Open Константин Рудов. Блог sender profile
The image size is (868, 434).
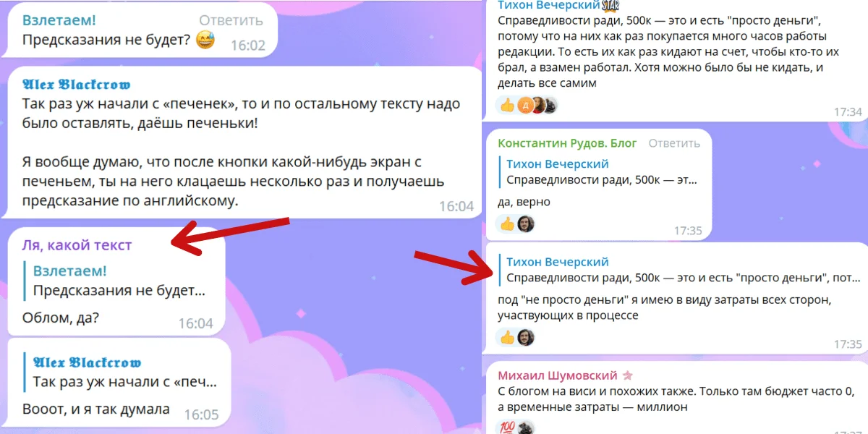click(568, 143)
